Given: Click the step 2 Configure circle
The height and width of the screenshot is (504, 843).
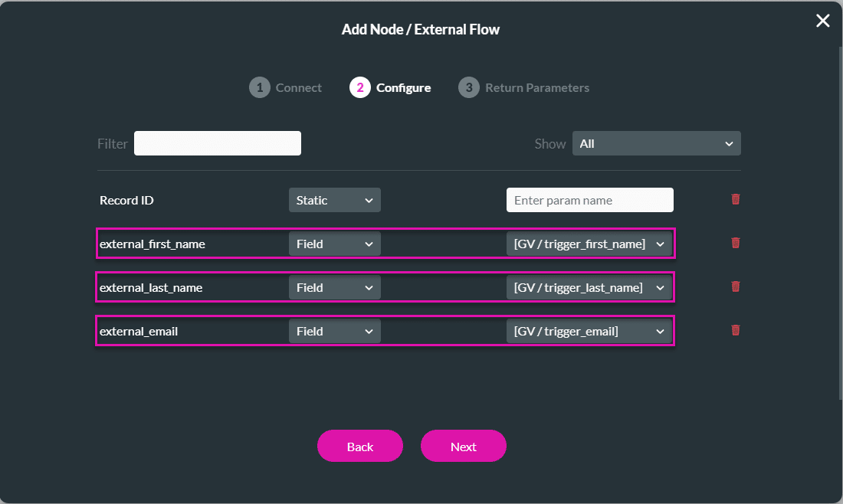Looking at the screenshot, I should click(360, 87).
